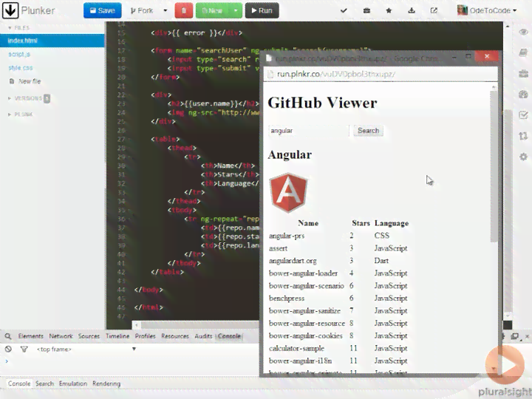Click the DevTools dock-side icon
The image size is (532, 399).
(515, 336)
